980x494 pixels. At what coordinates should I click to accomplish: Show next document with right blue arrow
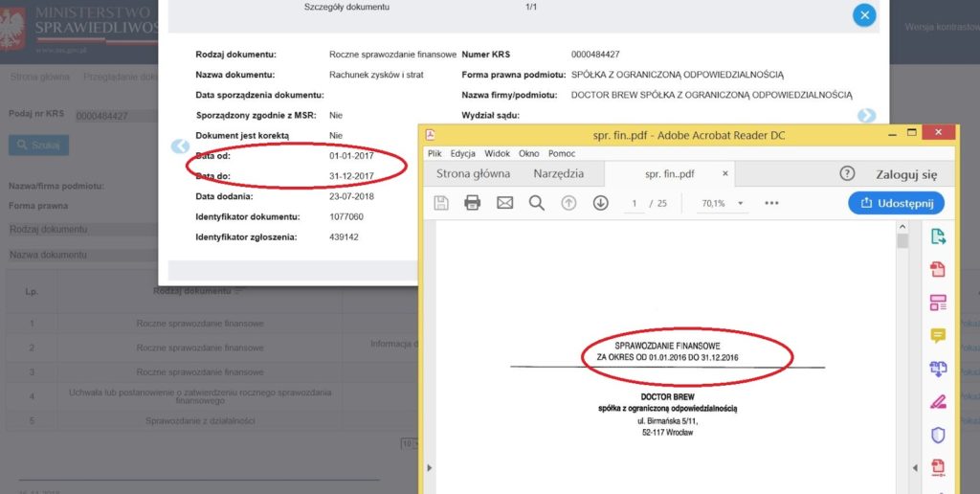tap(866, 115)
